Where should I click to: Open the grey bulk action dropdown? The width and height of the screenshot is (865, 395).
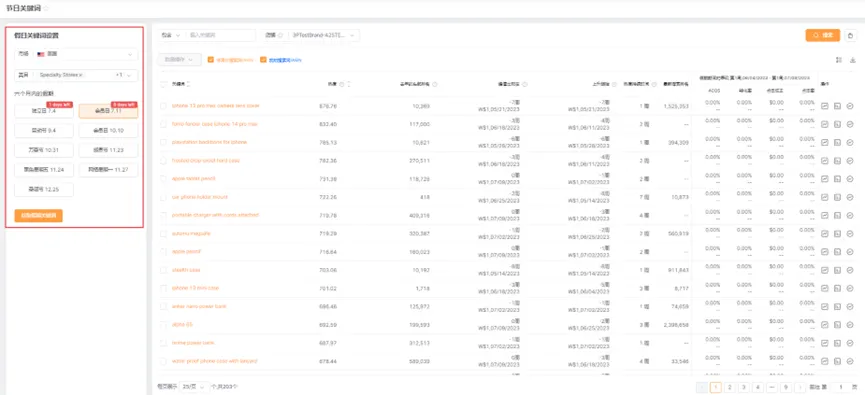179,60
